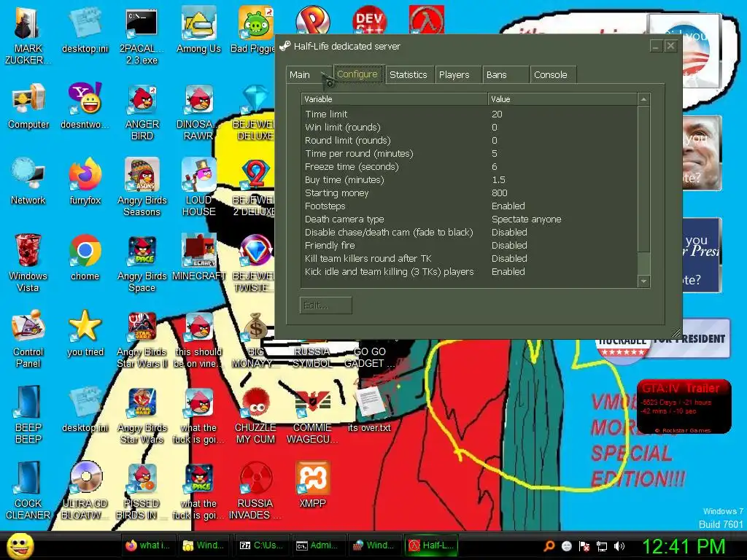Screen dimensions: 747x560
Task: Open the Statistics tab
Action: pyautogui.click(x=409, y=75)
